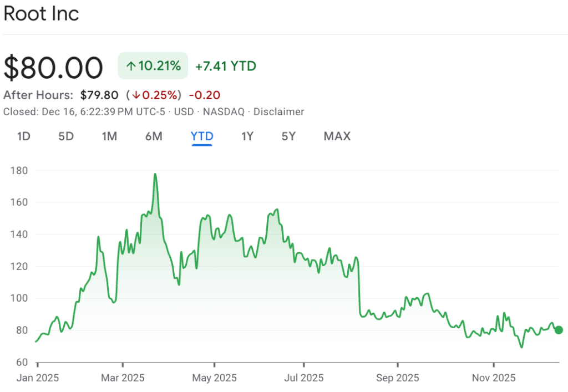This screenshot has width=568, height=392.
Task: Open the Disclaimer link
Action: coord(279,111)
